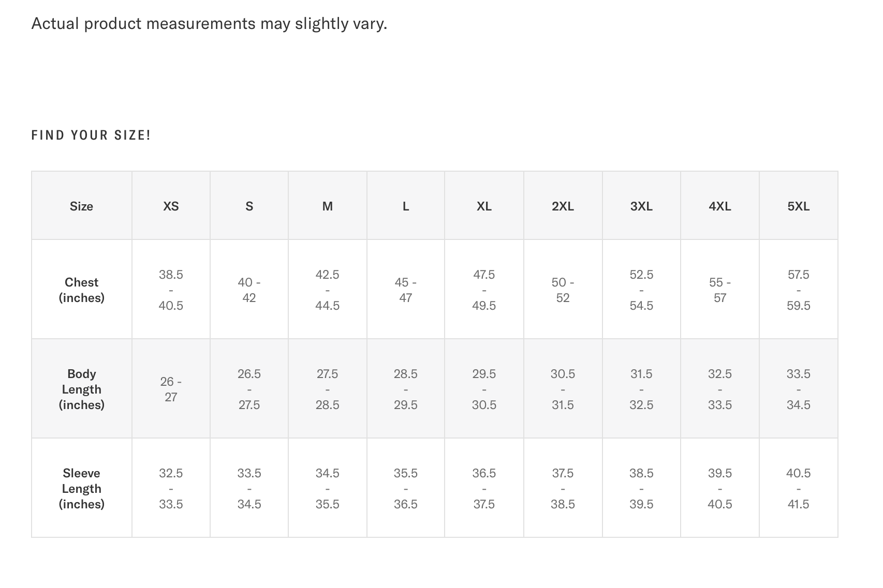Select the Body Length (inches) row label
Viewport: 883px width, 588px height.
click(81, 389)
